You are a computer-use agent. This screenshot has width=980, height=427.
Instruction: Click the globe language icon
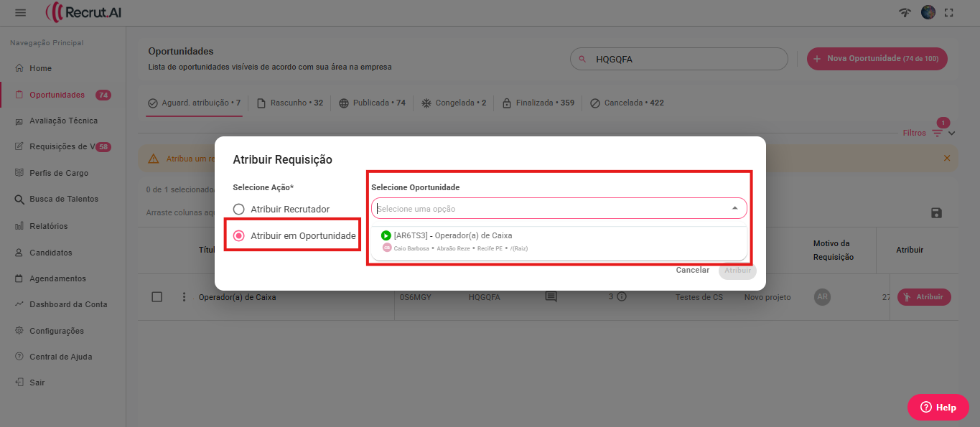pyautogui.click(x=928, y=12)
